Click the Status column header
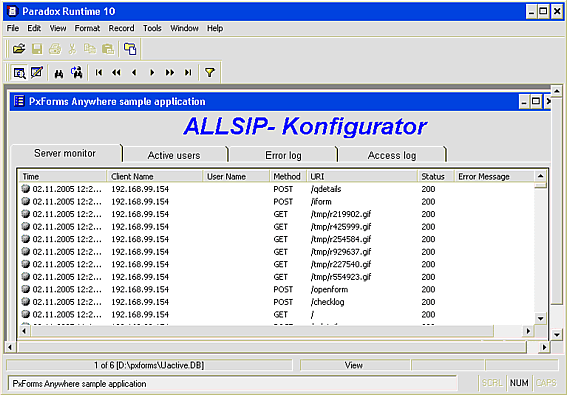567x395 pixels. 436,177
